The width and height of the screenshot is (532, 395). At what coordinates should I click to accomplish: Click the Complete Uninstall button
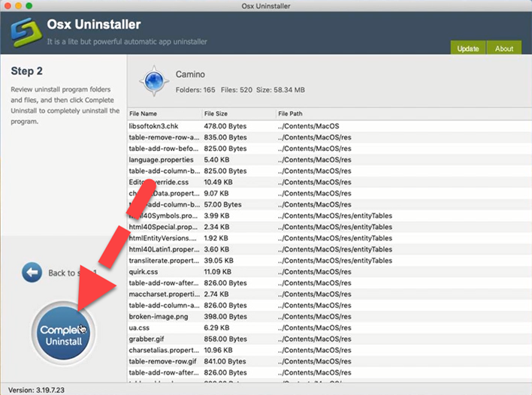pos(63,333)
